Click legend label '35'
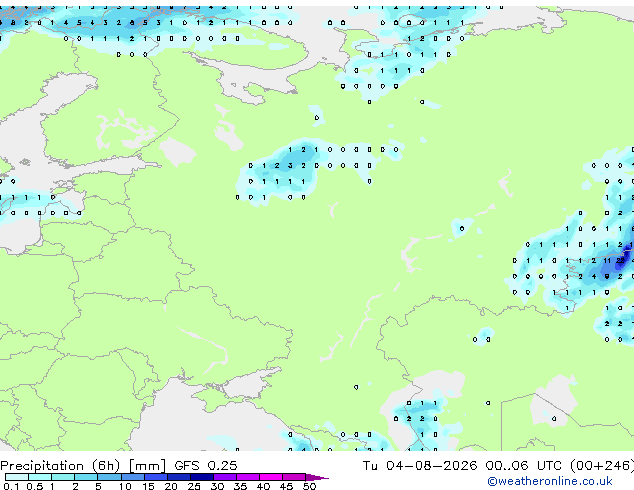This screenshot has width=634, height=490. pos(240,486)
